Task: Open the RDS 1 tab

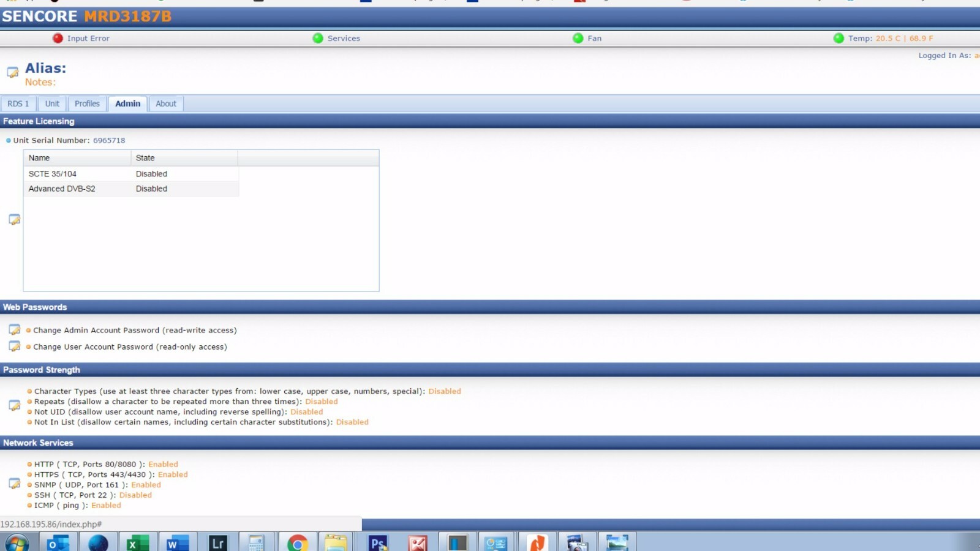Action: 18,103
